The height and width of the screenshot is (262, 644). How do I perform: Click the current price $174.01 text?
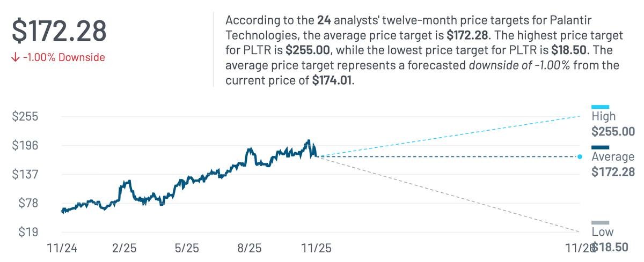click(x=333, y=81)
